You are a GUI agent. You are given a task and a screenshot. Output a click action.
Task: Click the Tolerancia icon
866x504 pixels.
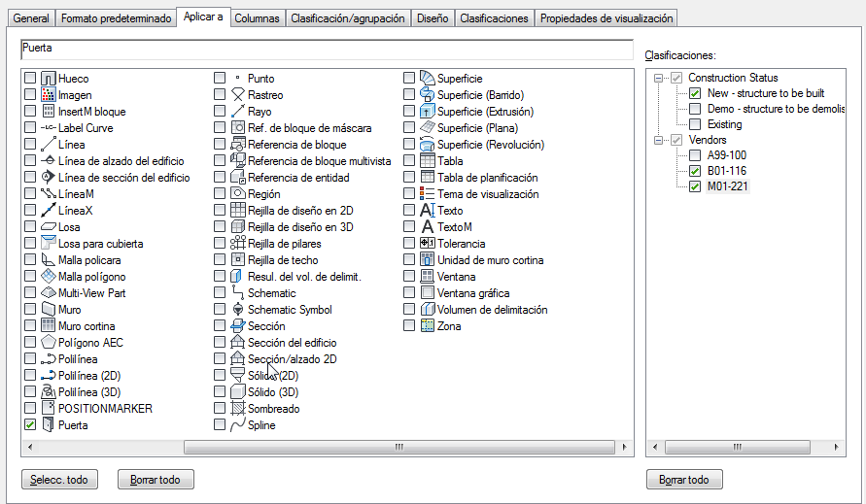[428, 244]
